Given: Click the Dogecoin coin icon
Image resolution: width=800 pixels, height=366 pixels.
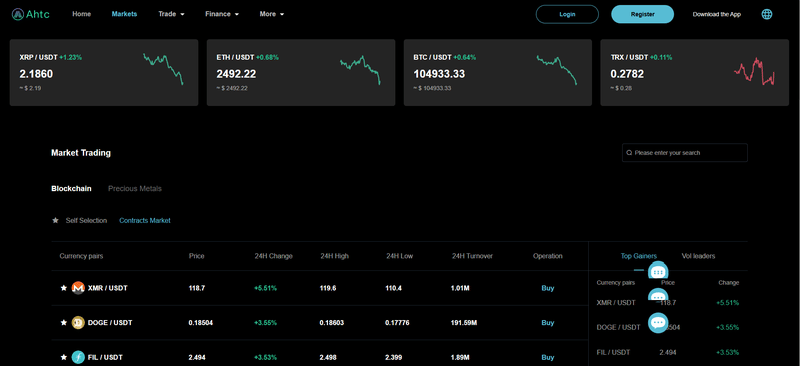Looking at the screenshot, I should click(x=78, y=323).
